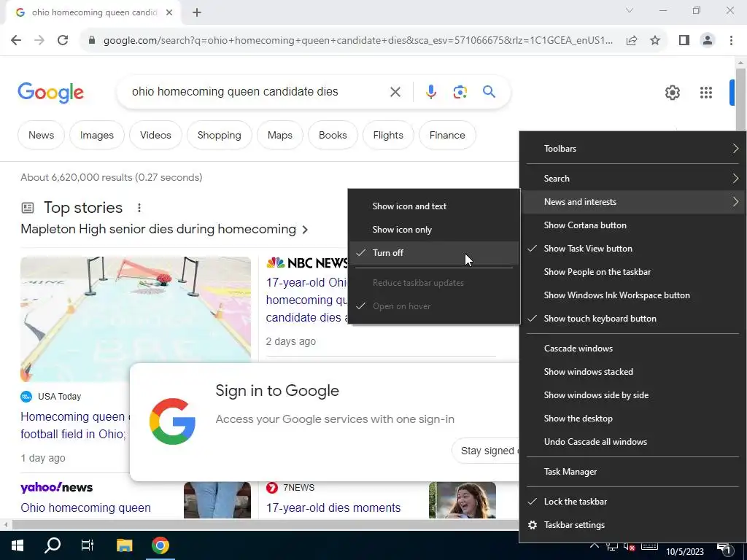Start voice search with microphone icon
747x560 pixels.
[x=430, y=92]
